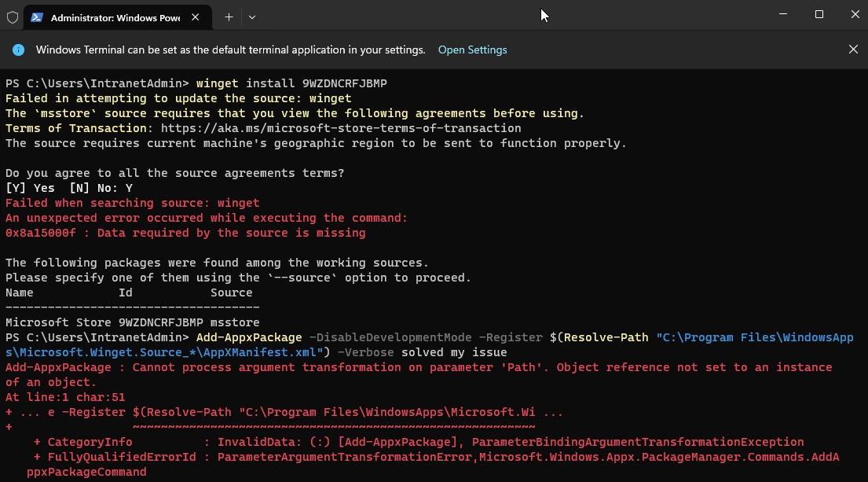This screenshot has height=482, width=868.
Task: Click the info icon in notification bar
Action: click(x=19, y=50)
